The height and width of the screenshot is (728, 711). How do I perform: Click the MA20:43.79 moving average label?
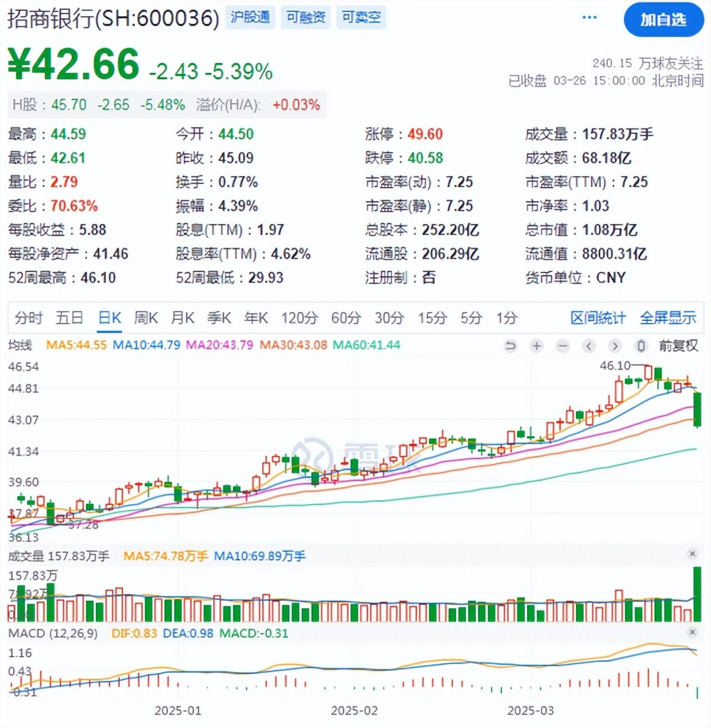[x=219, y=345]
